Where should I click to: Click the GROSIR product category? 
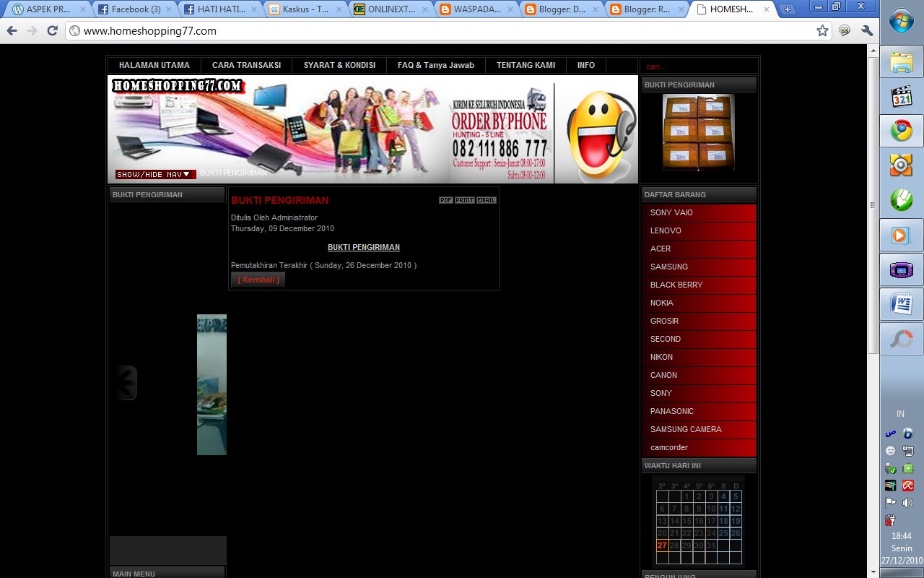coord(699,321)
